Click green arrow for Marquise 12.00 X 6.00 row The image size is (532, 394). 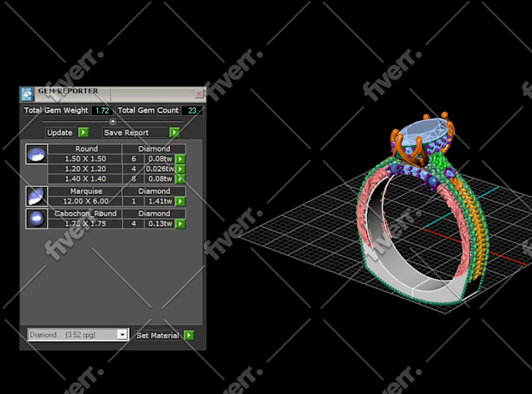pos(180,201)
